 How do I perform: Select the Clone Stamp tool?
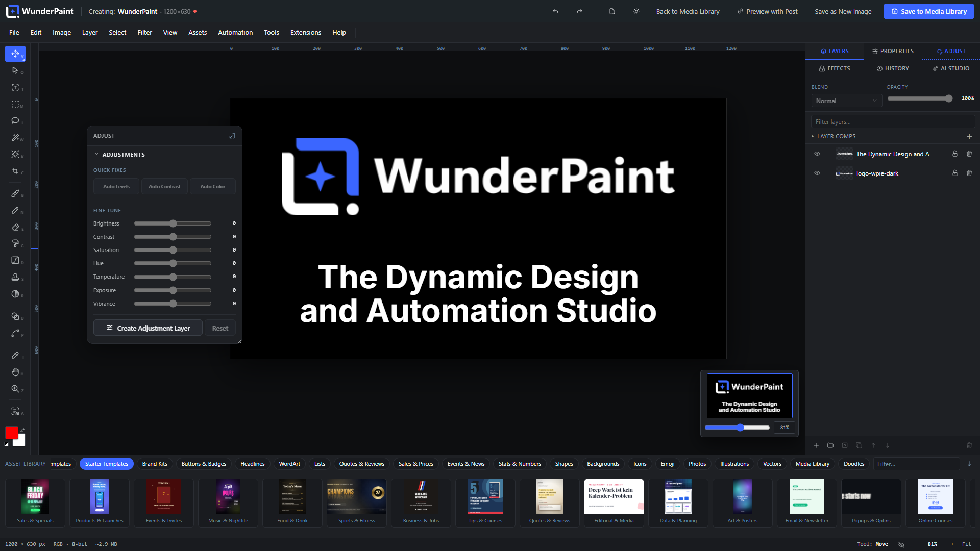click(15, 278)
